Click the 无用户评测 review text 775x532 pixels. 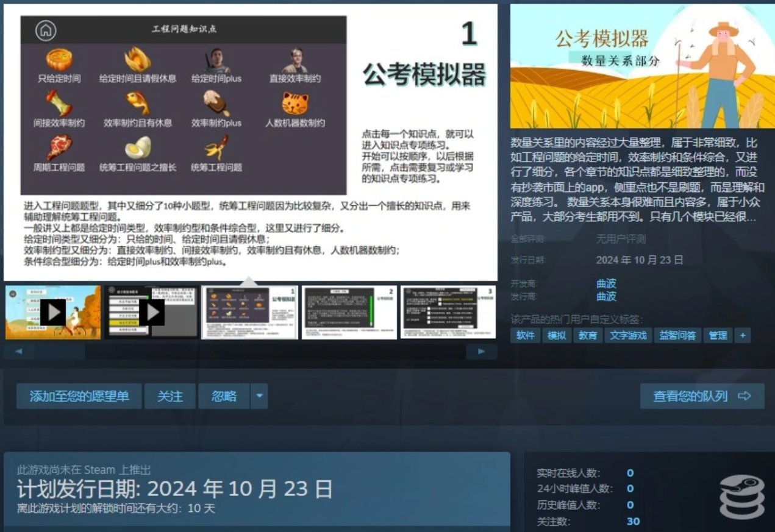click(621, 239)
